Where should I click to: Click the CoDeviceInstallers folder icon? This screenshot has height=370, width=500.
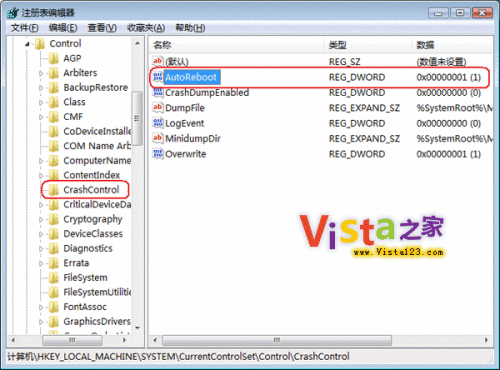point(54,132)
